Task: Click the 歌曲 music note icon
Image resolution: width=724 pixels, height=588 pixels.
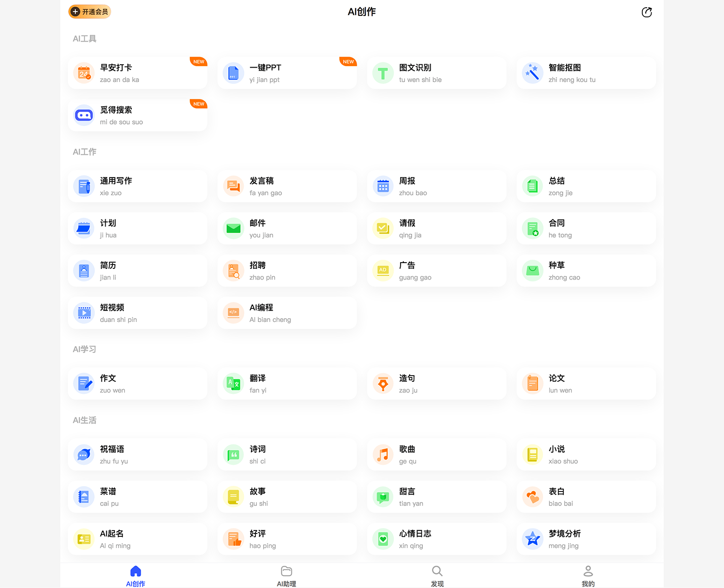Action: [383, 455]
